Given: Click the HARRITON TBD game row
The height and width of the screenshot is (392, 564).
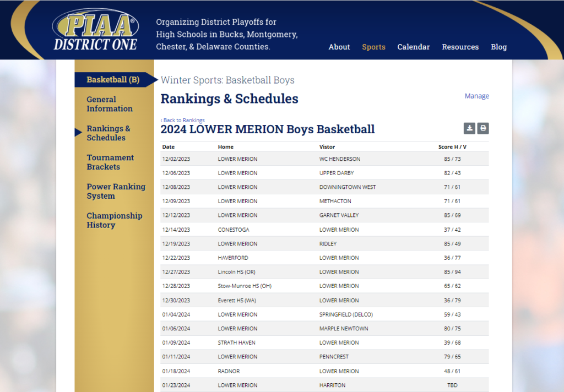Looking at the screenshot, I should click(x=324, y=385).
